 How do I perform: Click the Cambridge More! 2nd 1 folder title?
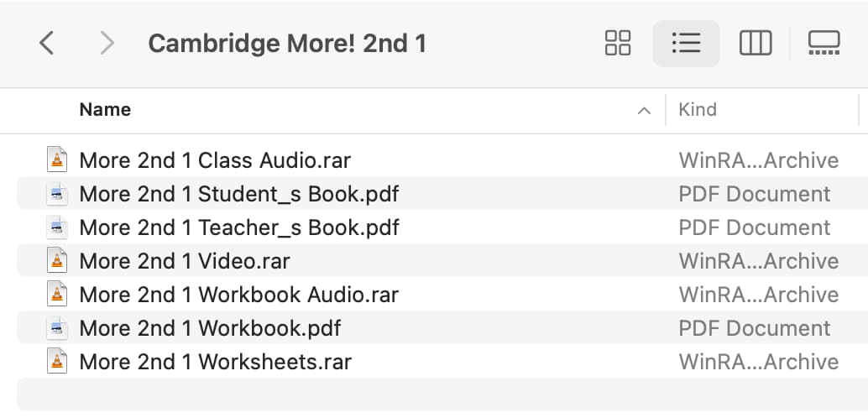click(287, 43)
